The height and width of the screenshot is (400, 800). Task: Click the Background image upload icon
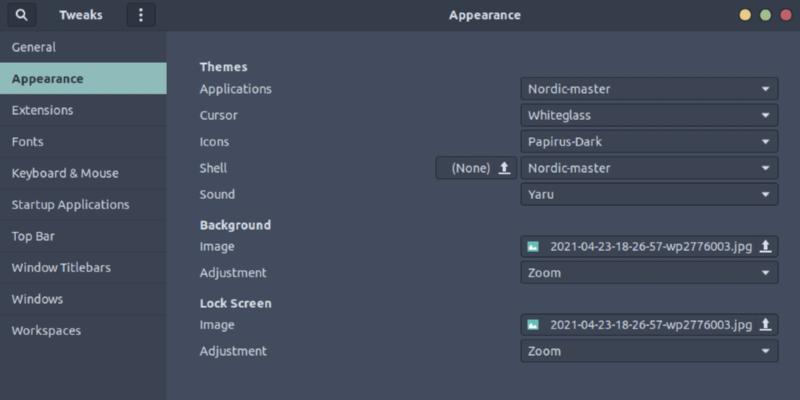pyautogui.click(x=765, y=246)
